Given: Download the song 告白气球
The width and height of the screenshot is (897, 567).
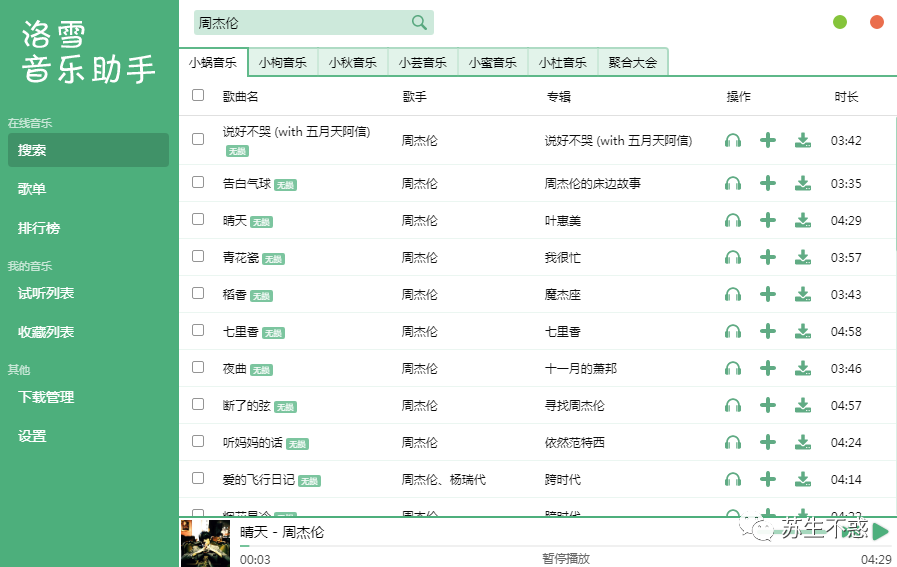Looking at the screenshot, I should 803,183.
